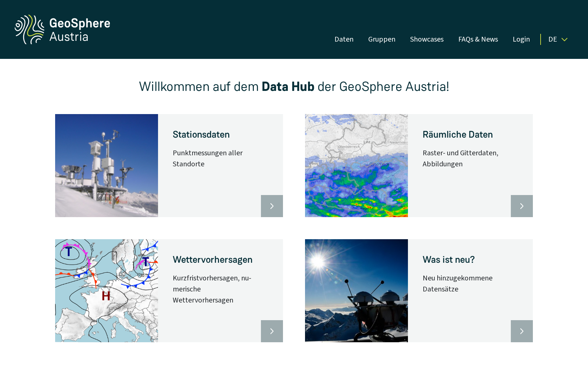This screenshot has width=588, height=368.
Task: Open the Daten menu item
Action: (344, 39)
